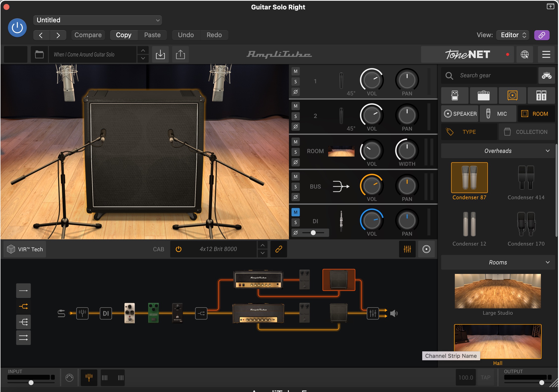Image resolution: width=559 pixels, height=392 pixels.
Task: Select the stomp pedal gear category
Action: [x=455, y=95]
